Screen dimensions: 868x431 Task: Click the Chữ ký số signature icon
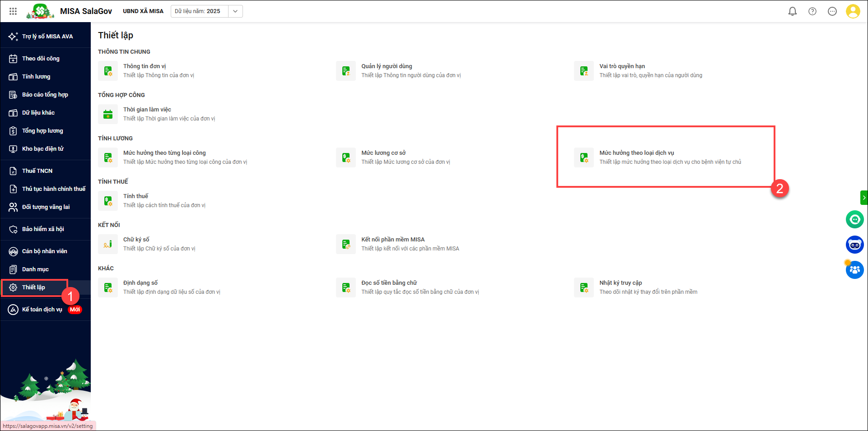108,244
